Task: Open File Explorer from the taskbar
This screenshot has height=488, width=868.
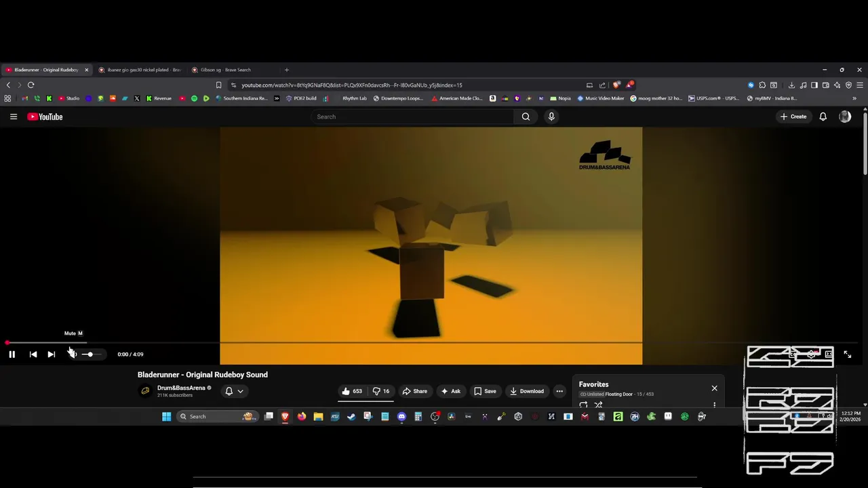Action: [x=318, y=416]
